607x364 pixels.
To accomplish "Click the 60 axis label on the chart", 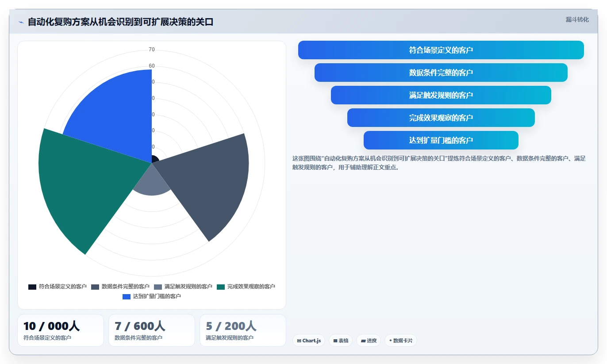I will click(152, 66).
